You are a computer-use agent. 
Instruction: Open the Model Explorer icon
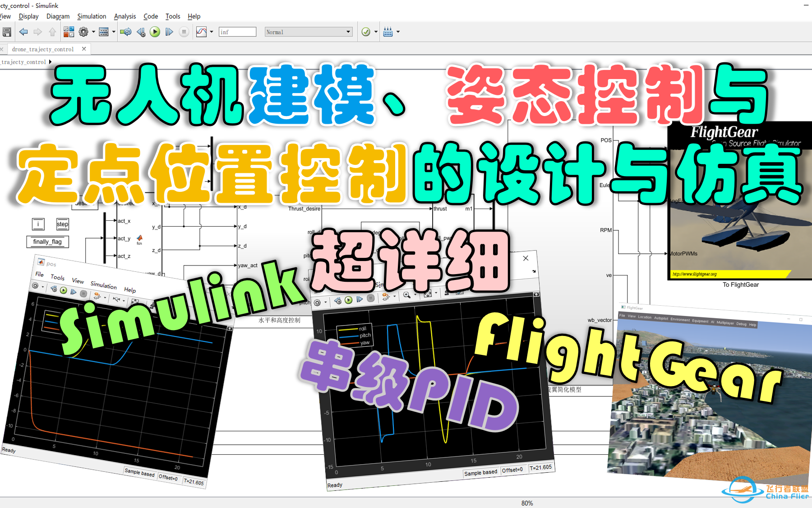point(104,32)
